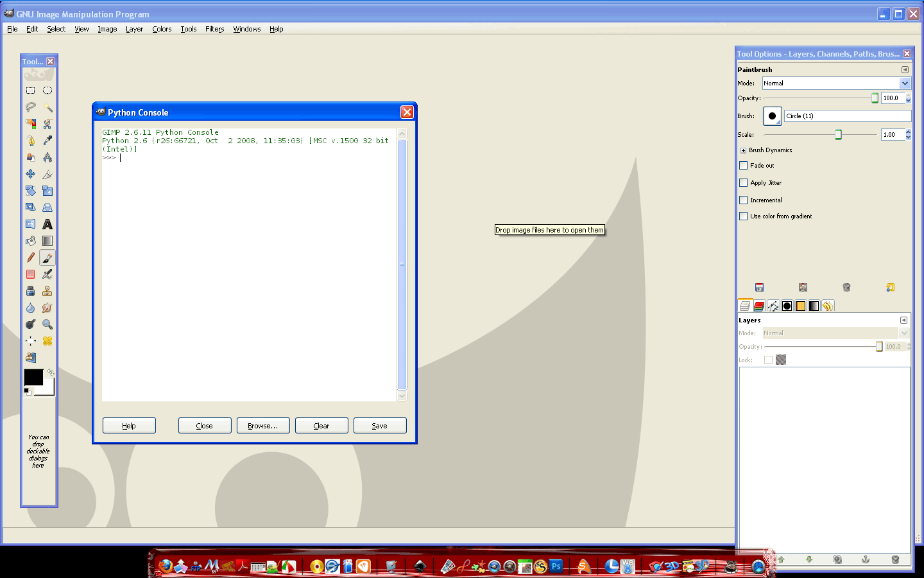
Task: Pick the Pencil tool
Action: pos(30,258)
